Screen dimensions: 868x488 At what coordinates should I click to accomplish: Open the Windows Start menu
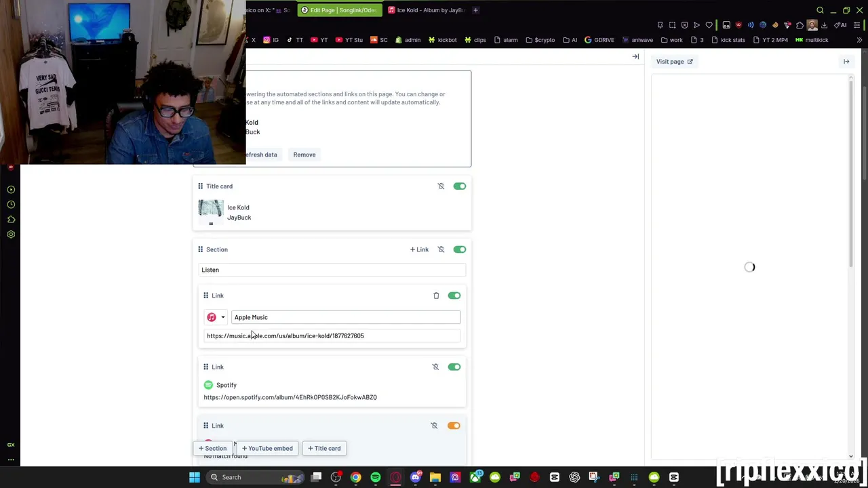tap(195, 477)
